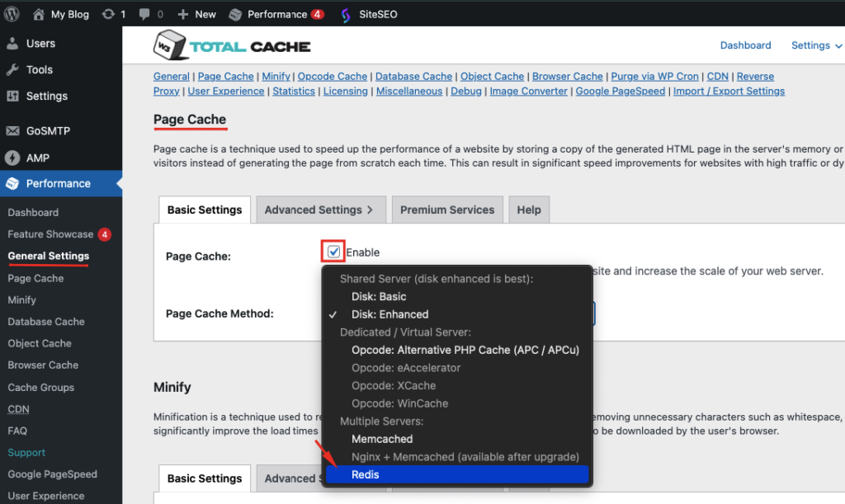Select Opcode: WinCache option
Viewport: 845px width, 504px height.
[x=400, y=403]
